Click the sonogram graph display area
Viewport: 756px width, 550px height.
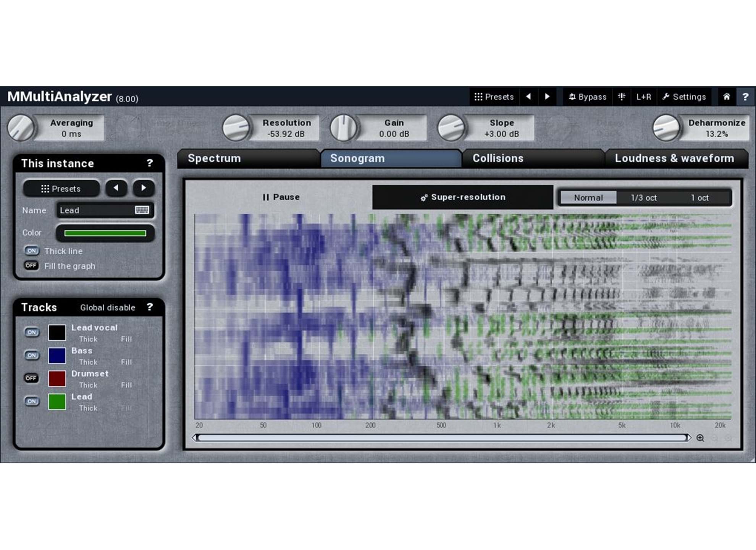click(463, 317)
